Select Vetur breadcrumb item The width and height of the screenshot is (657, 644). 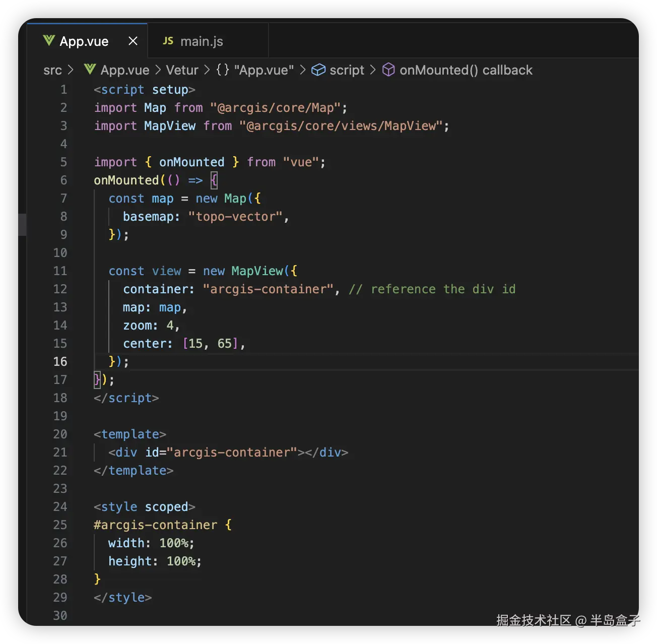[x=182, y=70]
